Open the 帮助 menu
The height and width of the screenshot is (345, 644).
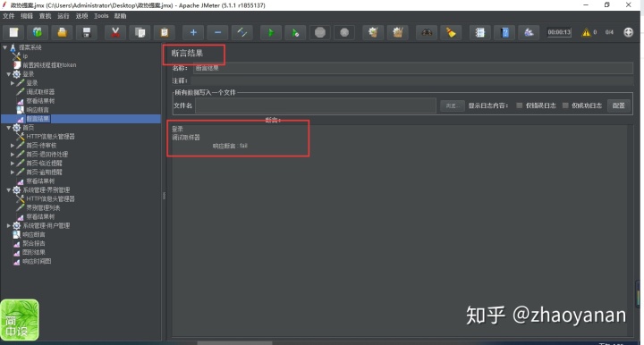pyautogui.click(x=121, y=16)
